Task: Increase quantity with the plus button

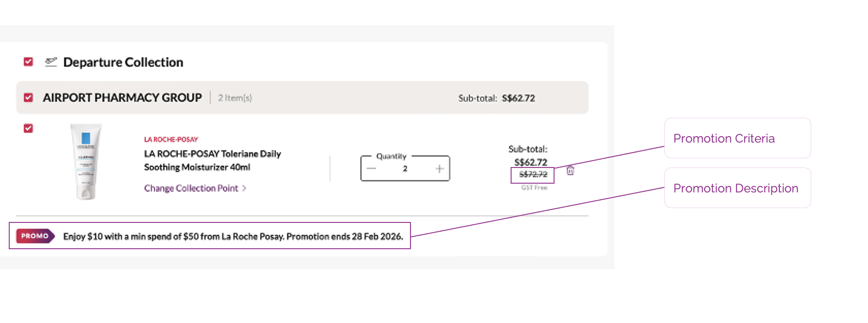Action: point(440,169)
